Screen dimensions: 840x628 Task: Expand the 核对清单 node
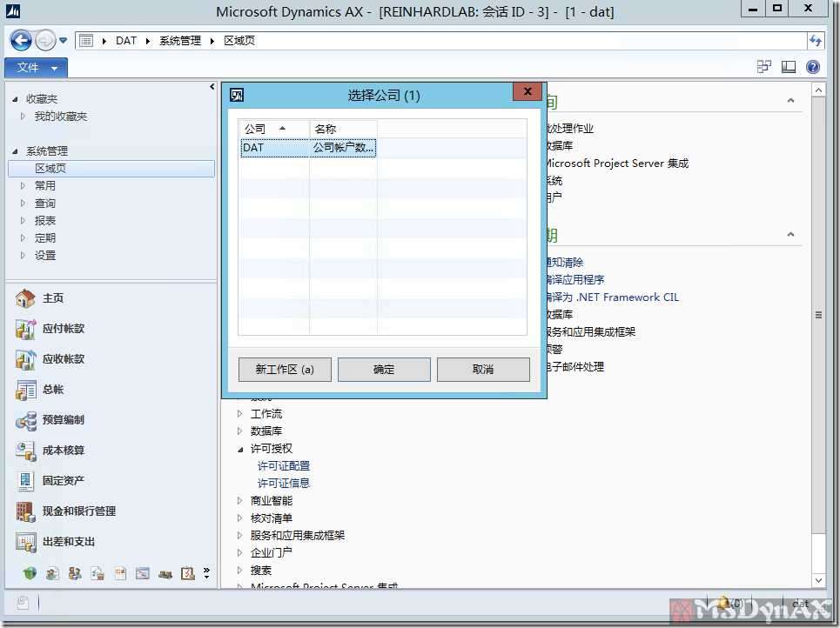pyautogui.click(x=240, y=518)
